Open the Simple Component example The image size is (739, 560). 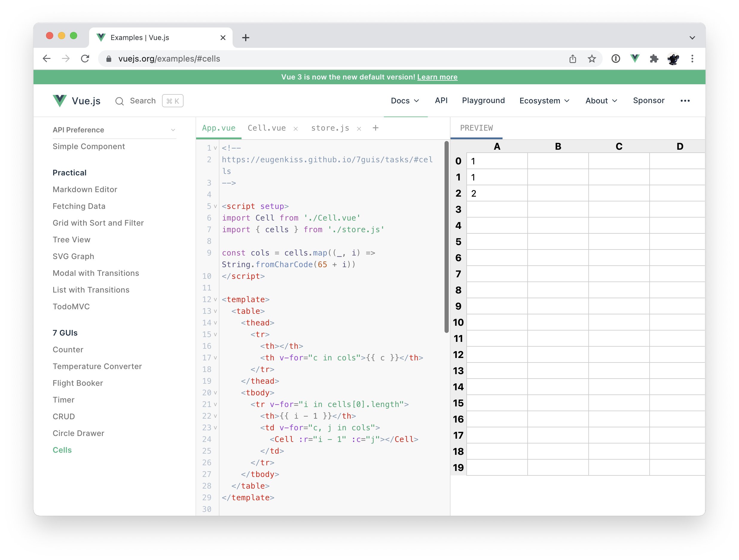click(89, 147)
